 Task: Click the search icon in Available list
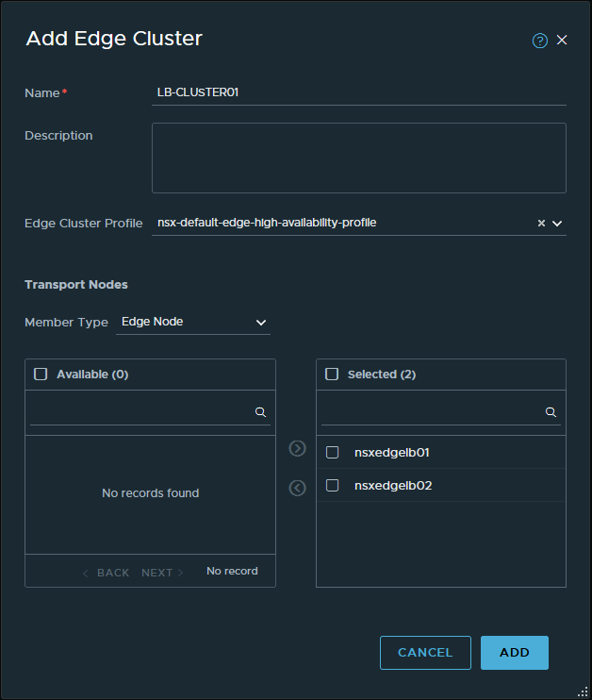point(260,412)
